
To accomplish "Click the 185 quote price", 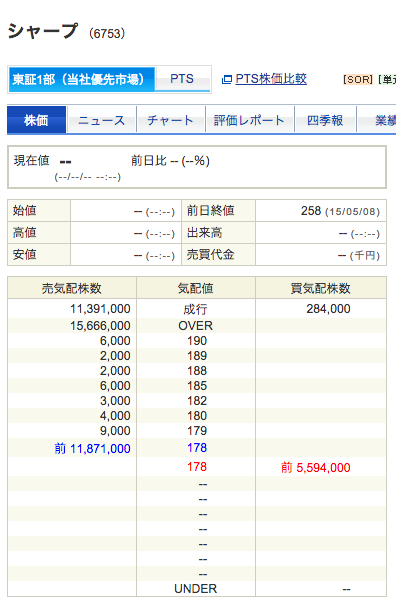I will tap(197, 386).
